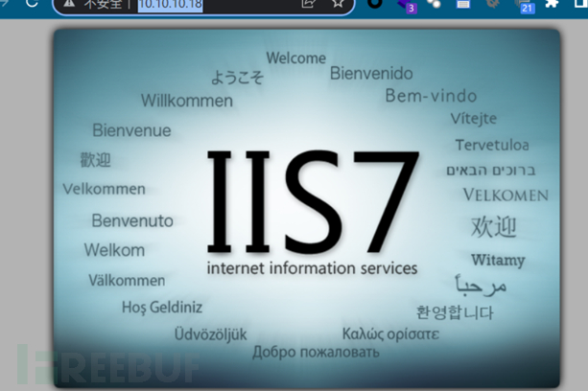
Task: Open the share page icon in address bar
Action: pyautogui.click(x=308, y=4)
